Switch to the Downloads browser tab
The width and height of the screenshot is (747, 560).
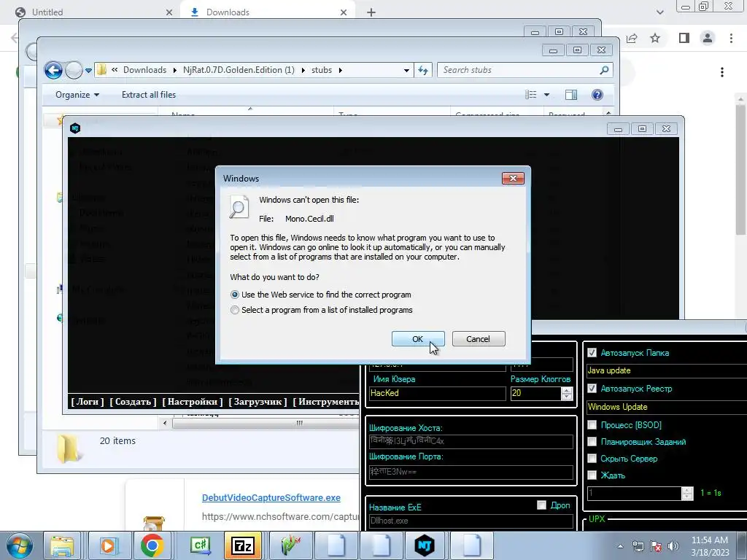click(267, 12)
